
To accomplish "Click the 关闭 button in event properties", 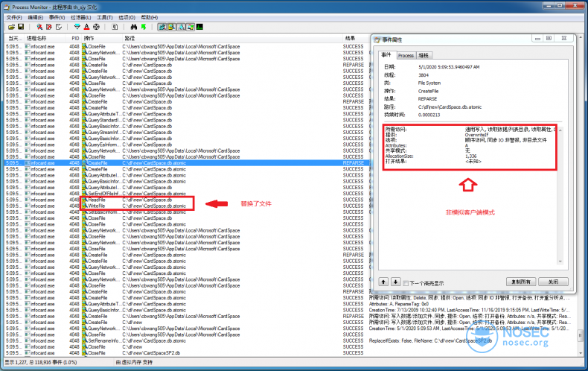I will (553, 282).
